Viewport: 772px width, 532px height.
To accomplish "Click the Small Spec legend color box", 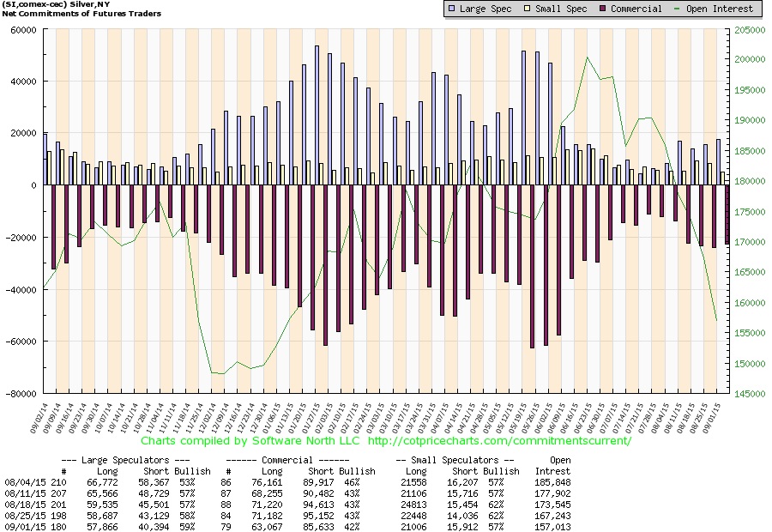I will [528, 9].
